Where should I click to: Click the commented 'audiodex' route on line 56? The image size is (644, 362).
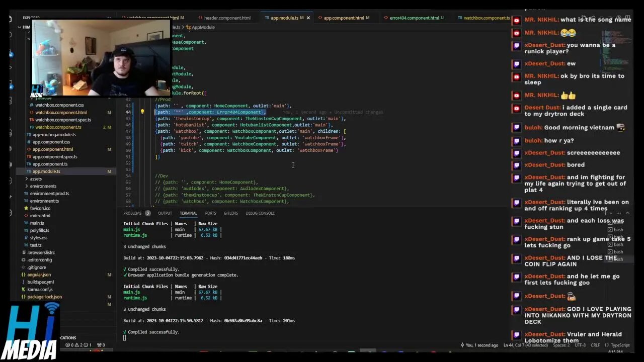coord(222,189)
